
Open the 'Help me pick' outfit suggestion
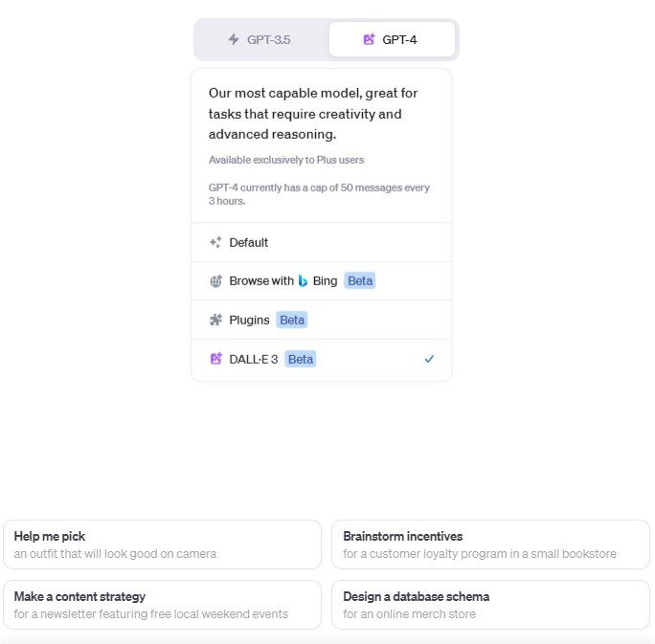click(x=162, y=544)
